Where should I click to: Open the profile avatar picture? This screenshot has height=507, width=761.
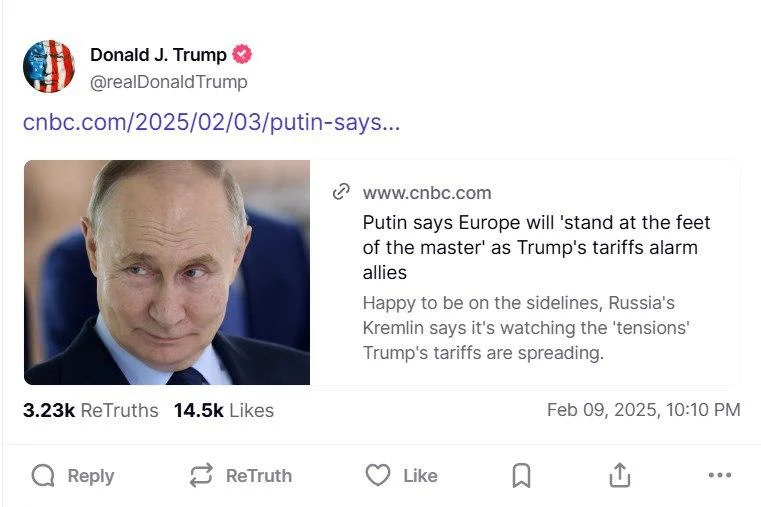[49, 67]
